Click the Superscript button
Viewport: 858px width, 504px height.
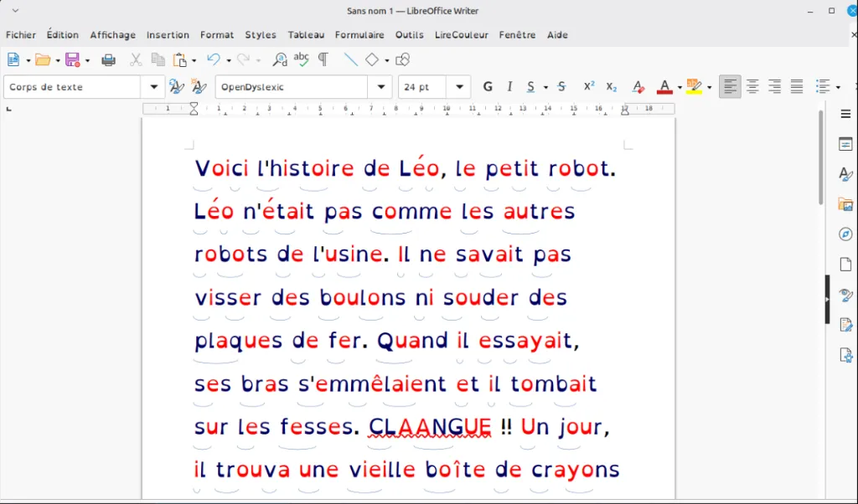(x=588, y=86)
